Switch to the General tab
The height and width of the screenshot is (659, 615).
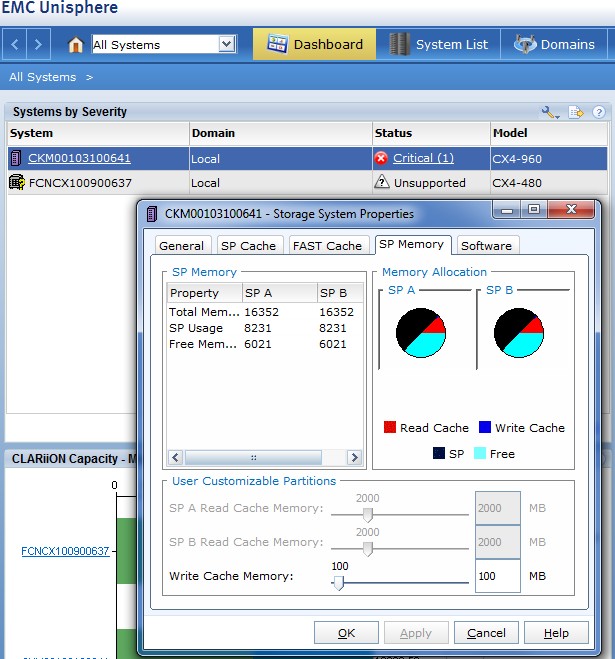[x=182, y=245]
